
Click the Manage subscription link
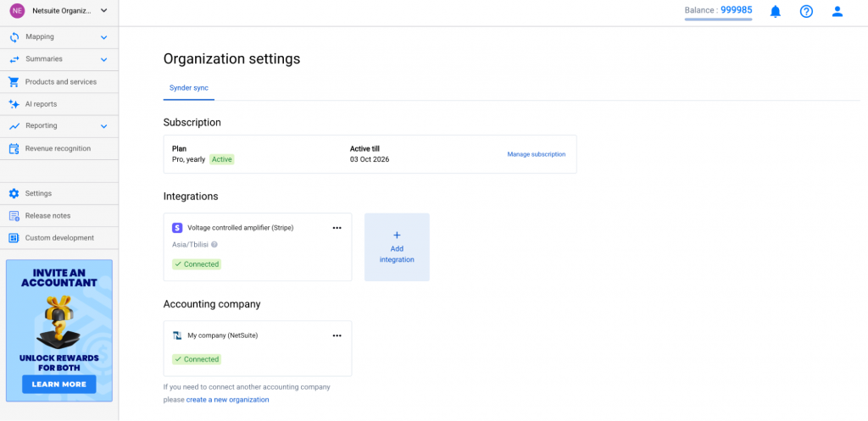[536, 154]
